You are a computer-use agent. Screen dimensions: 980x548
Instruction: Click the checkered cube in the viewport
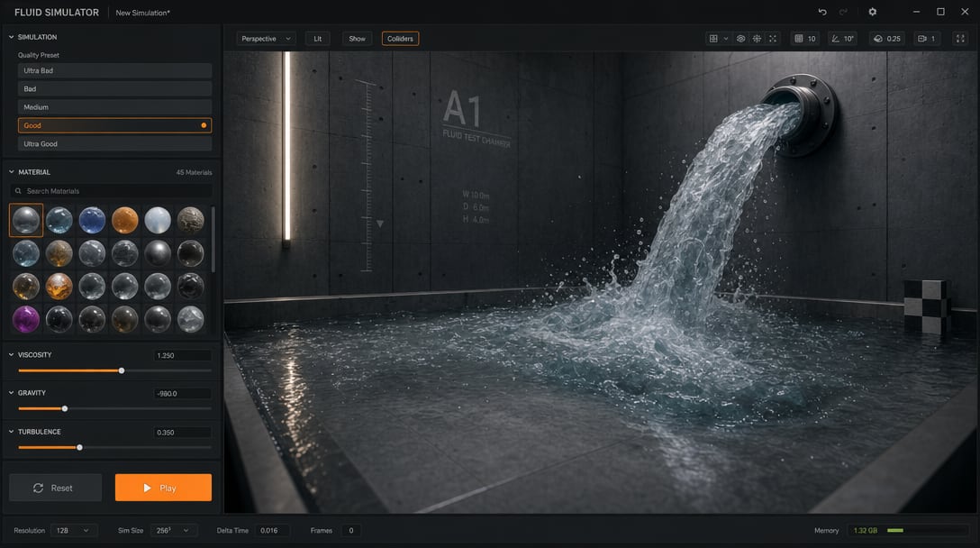coord(926,306)
